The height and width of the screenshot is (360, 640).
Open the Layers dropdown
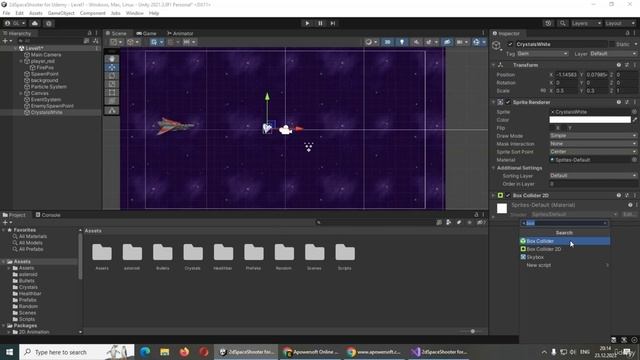(586, 23)
